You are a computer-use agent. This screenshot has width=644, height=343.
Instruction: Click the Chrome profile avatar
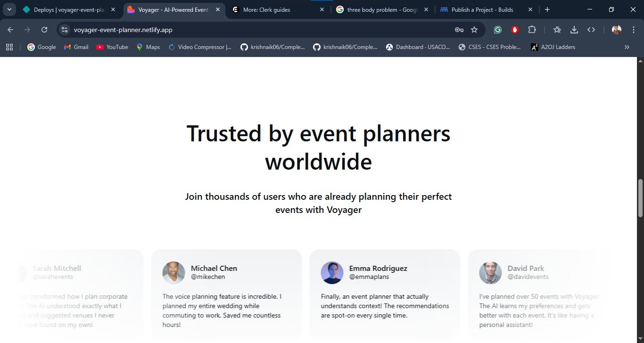(x=616, y=30)
